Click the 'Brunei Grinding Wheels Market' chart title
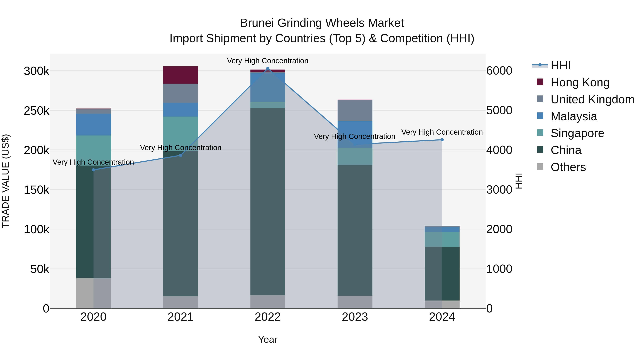Viewport: 644px width, 362px height. coord(322,23)
